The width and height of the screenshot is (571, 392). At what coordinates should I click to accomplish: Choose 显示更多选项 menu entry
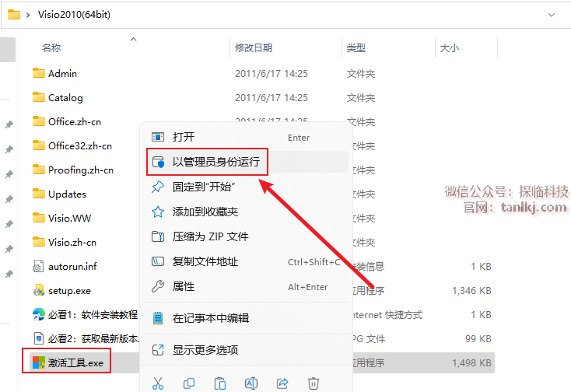[245, 350]
